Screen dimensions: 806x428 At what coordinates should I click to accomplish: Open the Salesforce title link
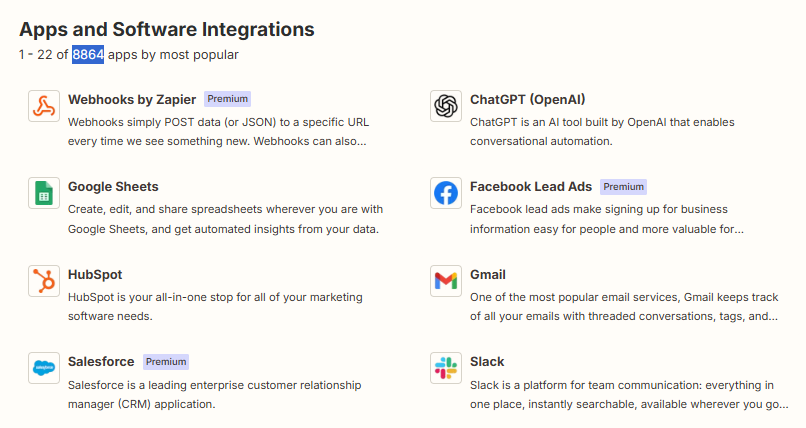coord(101,361)
